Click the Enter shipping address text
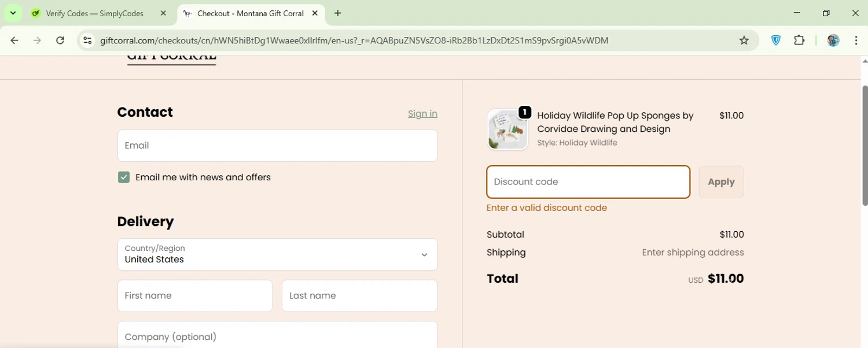Image resolution: width=868 pixels, height=348 pixels. pos(693,253)
